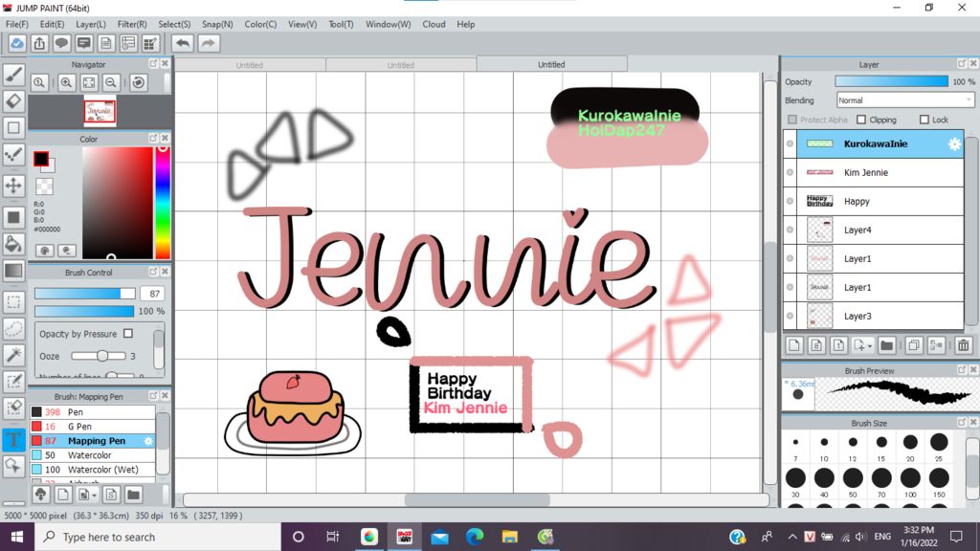Undock the Brush Control panel

(x=153, y=272)
